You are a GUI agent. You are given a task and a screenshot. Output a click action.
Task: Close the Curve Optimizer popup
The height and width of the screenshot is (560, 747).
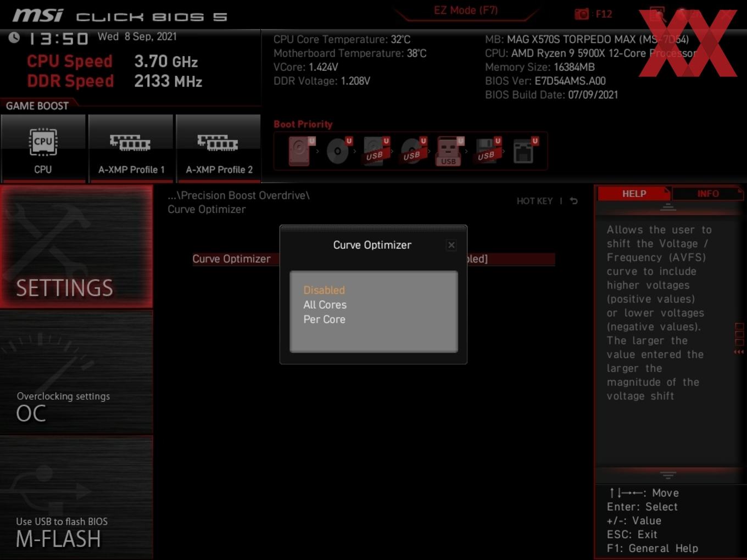click(x=451, y=245)
